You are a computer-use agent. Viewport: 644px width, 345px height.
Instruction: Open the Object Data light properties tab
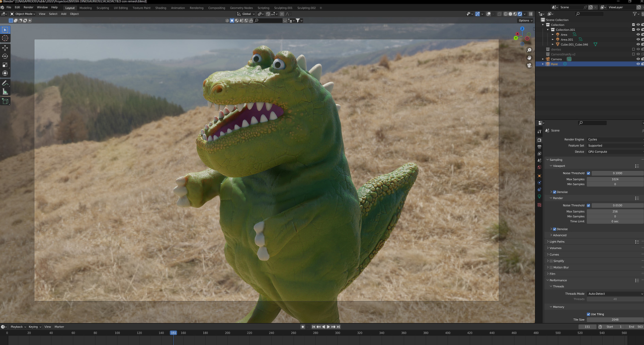(x=539, y=196)
